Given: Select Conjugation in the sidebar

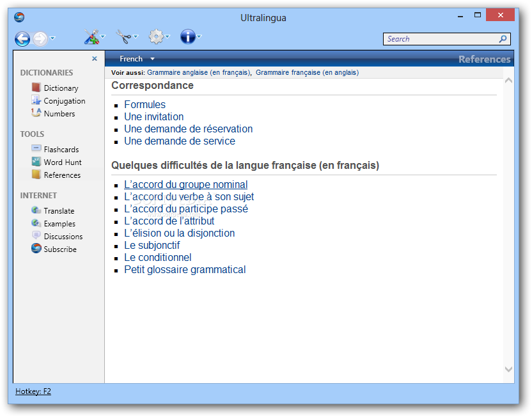Looking at the screenshot, I should 65,101.
